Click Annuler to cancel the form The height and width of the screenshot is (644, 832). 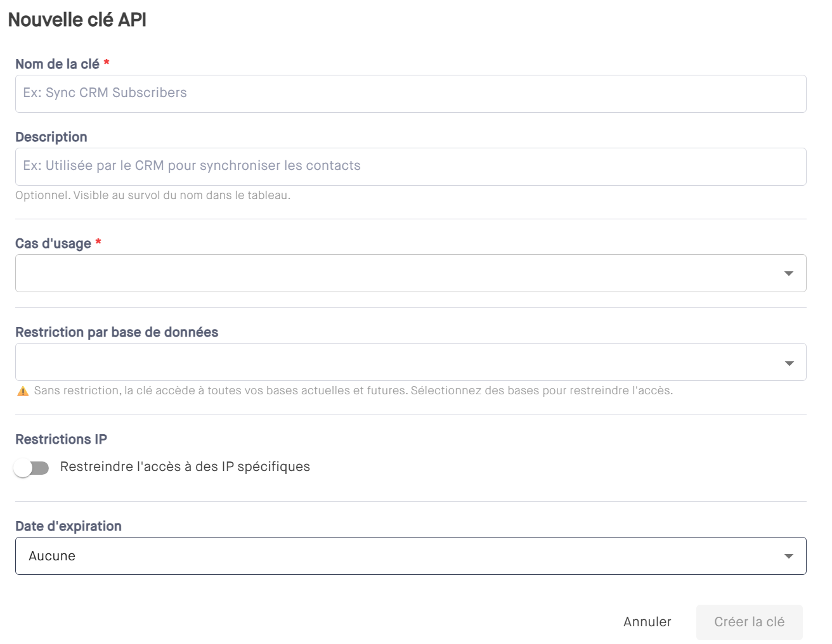tap(647, 622)
